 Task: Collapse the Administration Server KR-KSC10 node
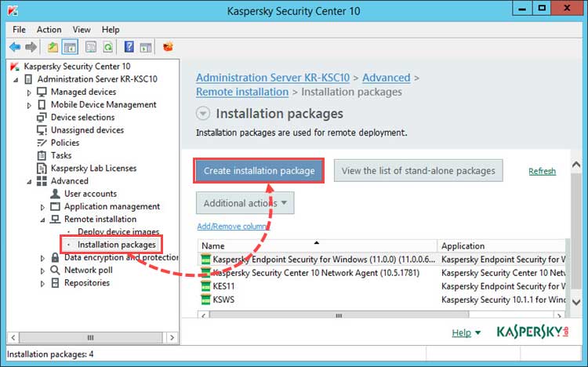16,79
